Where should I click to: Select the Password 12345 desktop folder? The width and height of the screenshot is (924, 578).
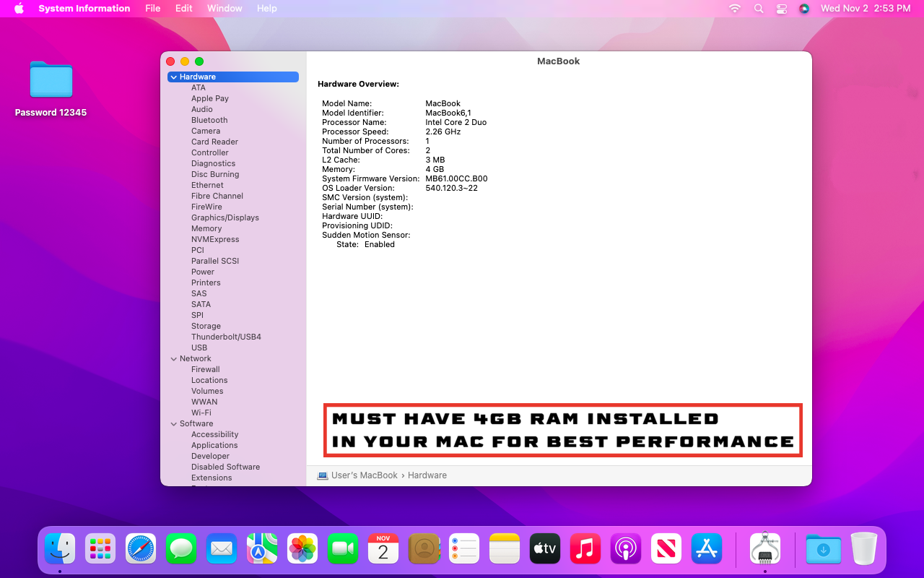[51, 88]
